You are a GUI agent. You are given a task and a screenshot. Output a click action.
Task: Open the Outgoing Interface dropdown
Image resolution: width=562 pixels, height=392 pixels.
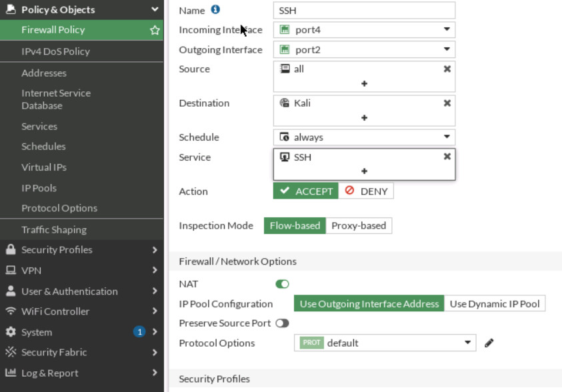click(x=448, y=49)
